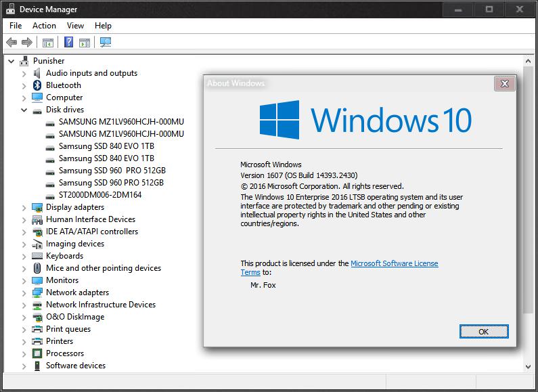Click the ST2000DM006-2DM164 drive icon
538x392 pixels.
pyautogui.click(x=50, y=196)
